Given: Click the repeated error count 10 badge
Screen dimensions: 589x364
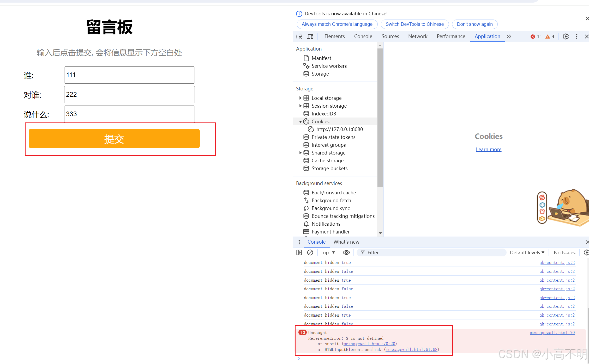Looking at the screenshot, I should pyautogui.click(x=302, y=332).
